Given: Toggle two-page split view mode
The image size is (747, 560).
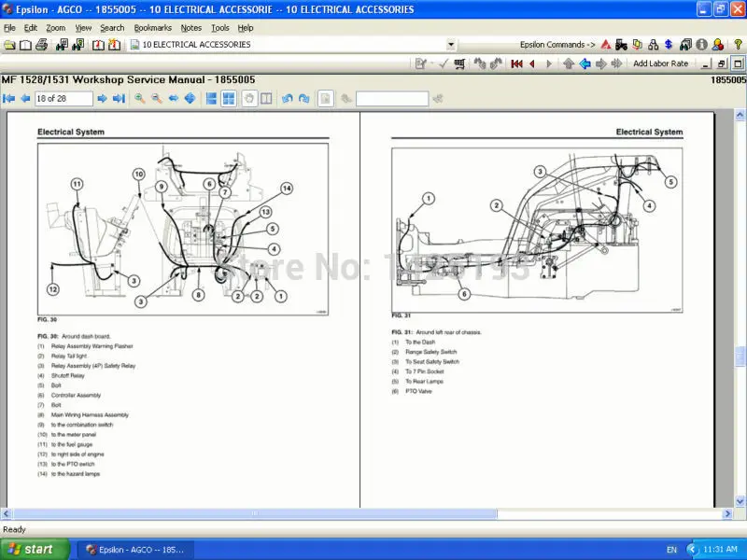Looking at the screenshot, I should click(x=266, y=98).
